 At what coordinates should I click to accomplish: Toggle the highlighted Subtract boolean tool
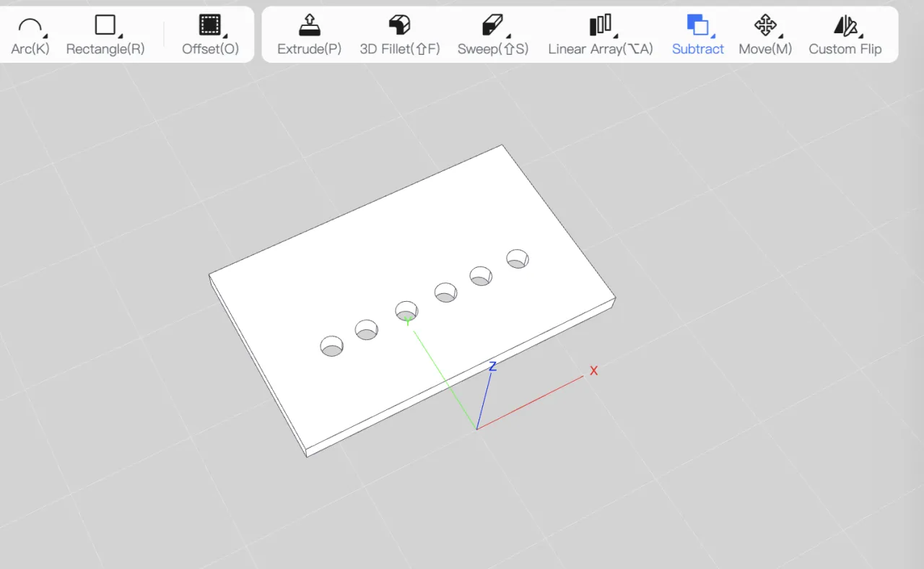point(697,26)
